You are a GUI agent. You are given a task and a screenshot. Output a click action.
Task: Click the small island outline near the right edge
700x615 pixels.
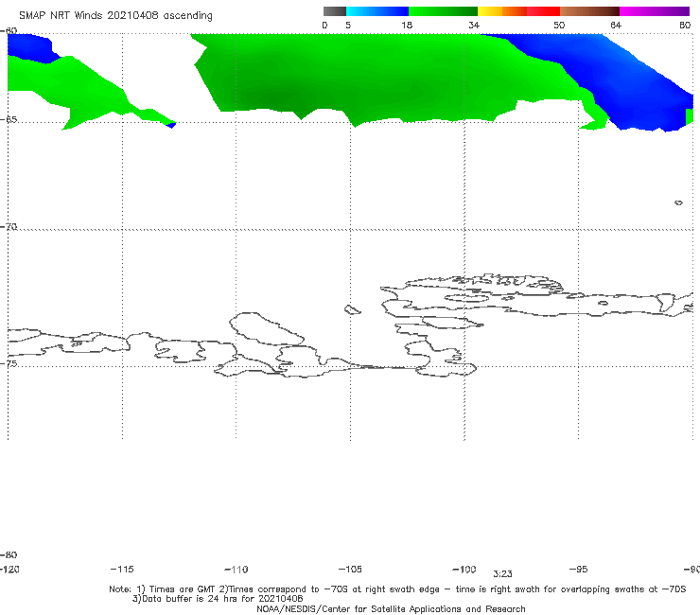678,202
